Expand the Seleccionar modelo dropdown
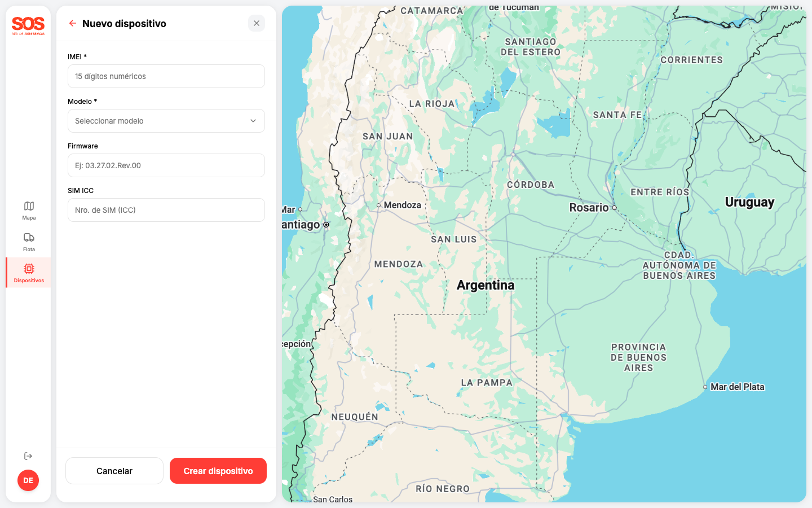Image resolution: width=812 pixels, height=508 pixels. point(166,121)
